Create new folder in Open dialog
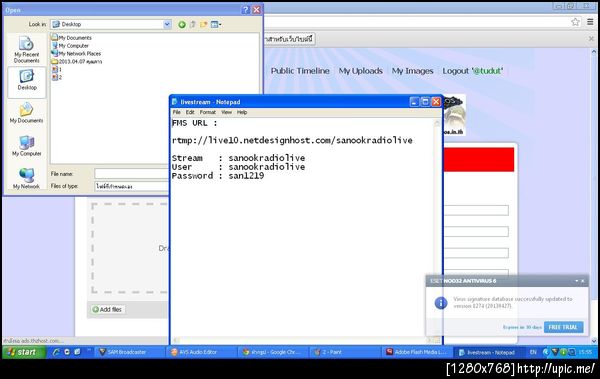600x379 pixels. click(203, 25)
